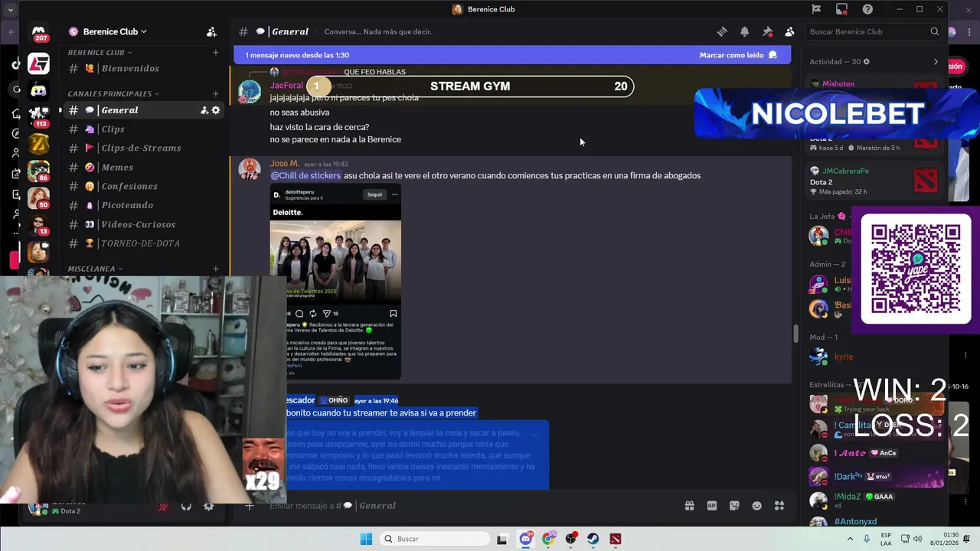Screen dimensions: 980x551
Task: Open the gift icon in message bar
Action: coord(689,506)
